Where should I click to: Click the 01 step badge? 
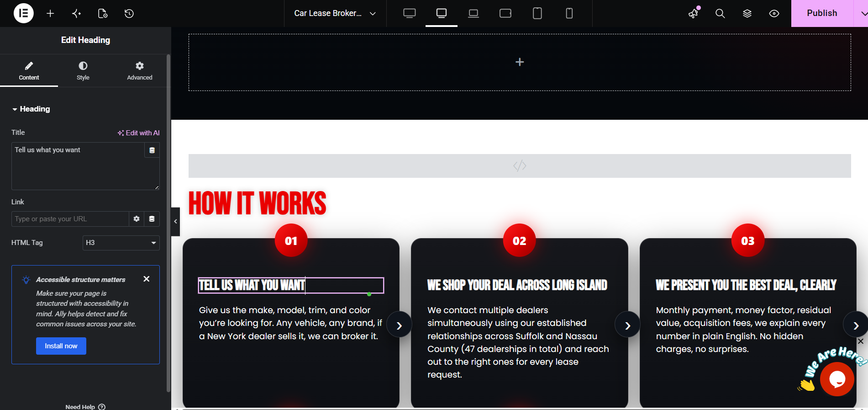pyautogui.click(x=291, y=240)
